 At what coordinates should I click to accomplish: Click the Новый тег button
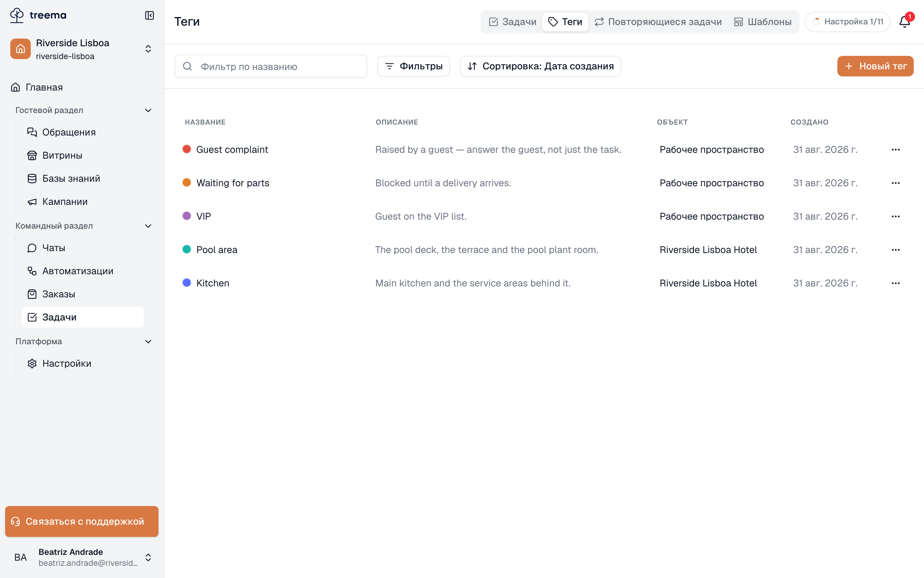pos(875,66)
